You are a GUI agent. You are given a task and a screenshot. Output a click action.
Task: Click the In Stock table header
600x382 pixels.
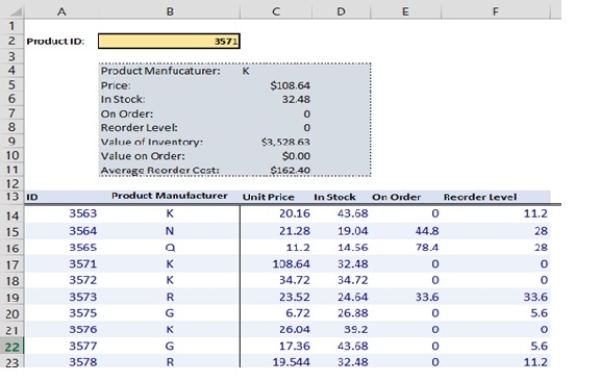coord(334,197)
